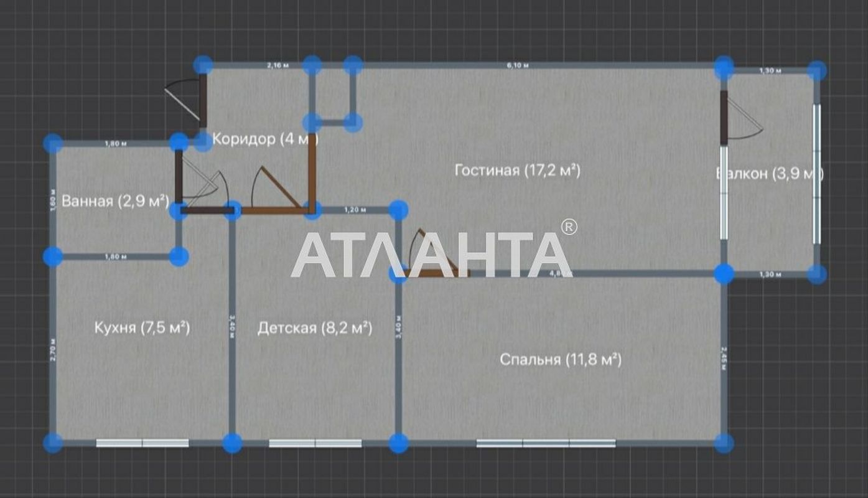This screenshot has height=498, width=868.
Task: Grab the balcony's top-right corner handle
Action: (816, 70)
